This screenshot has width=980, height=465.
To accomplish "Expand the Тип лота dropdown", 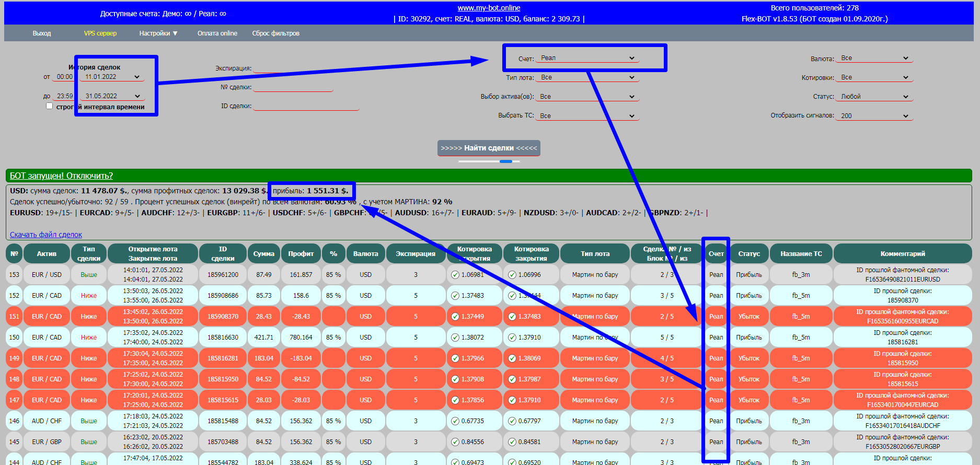I will pos(587,77).
